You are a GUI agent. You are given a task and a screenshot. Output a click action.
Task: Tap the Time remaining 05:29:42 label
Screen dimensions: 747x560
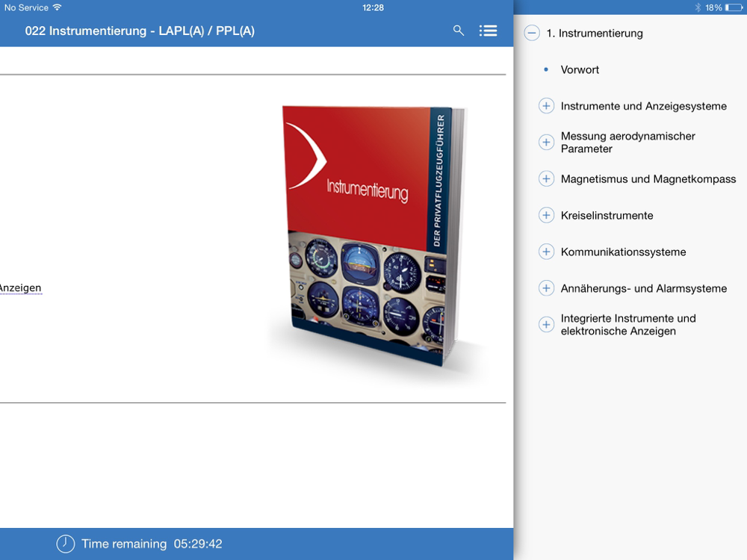152,544
